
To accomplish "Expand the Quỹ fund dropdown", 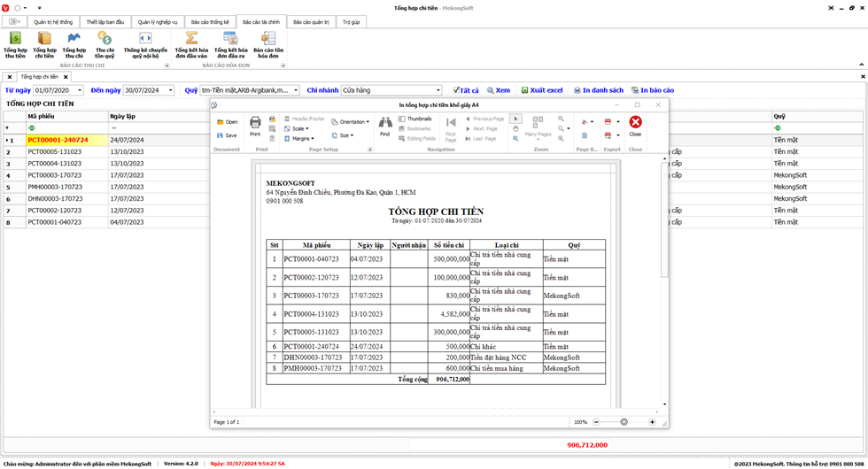I will point(296,90).
